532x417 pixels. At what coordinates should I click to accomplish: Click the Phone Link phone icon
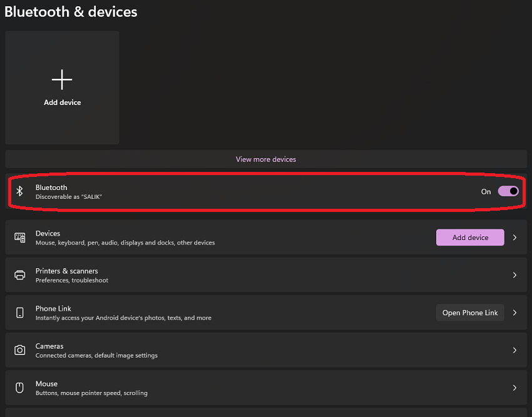pyautogui.click(x=19, y=313)
